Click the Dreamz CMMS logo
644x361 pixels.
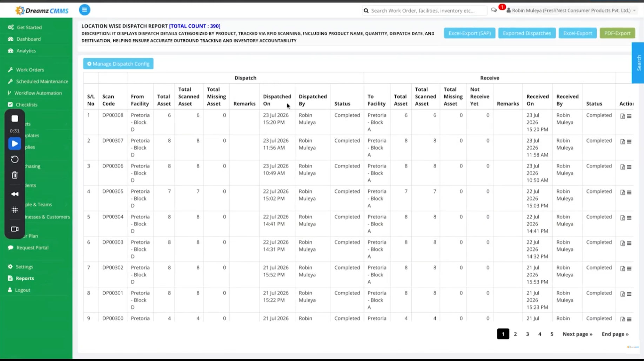click(42, 11)
